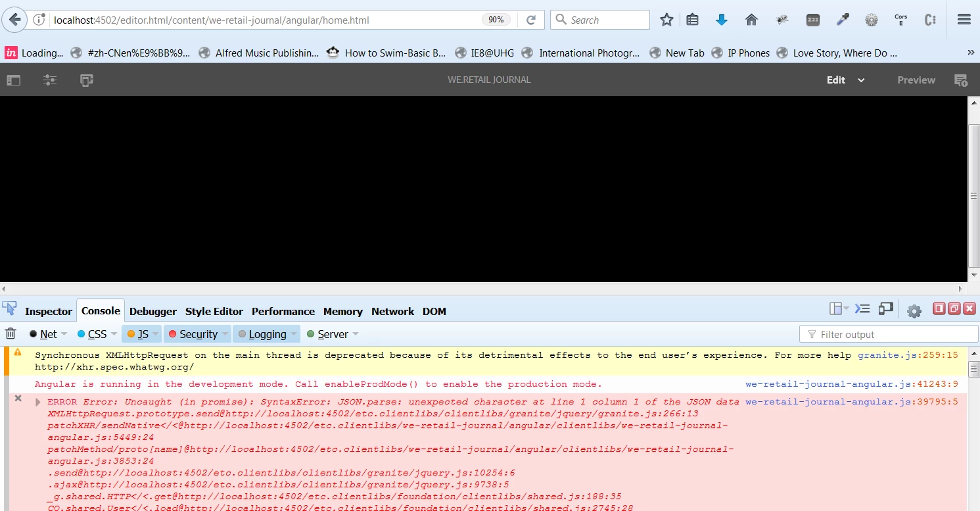
Task: Expand Net filter dropdown arrow
Action: 64,334
